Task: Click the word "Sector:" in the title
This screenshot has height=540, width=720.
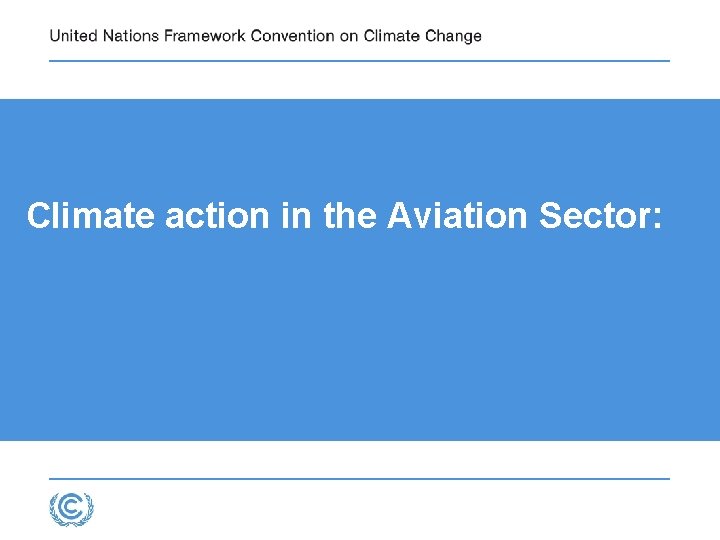Action: (x=600, y=216)
